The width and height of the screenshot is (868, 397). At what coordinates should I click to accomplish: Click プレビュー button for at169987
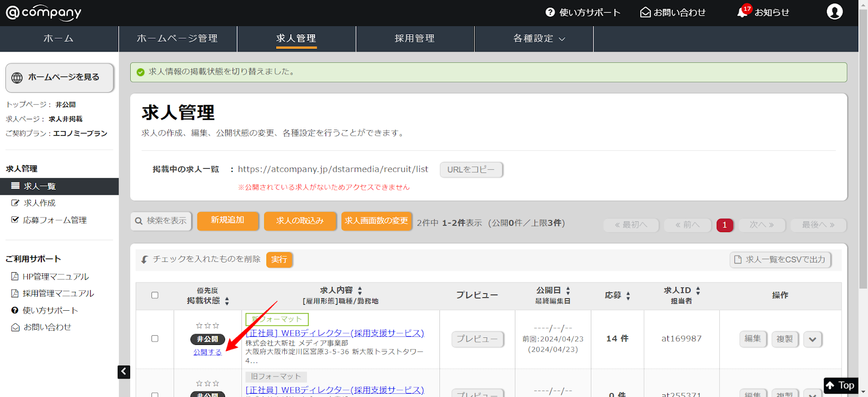pyautogui.click(x=477, y=339)
